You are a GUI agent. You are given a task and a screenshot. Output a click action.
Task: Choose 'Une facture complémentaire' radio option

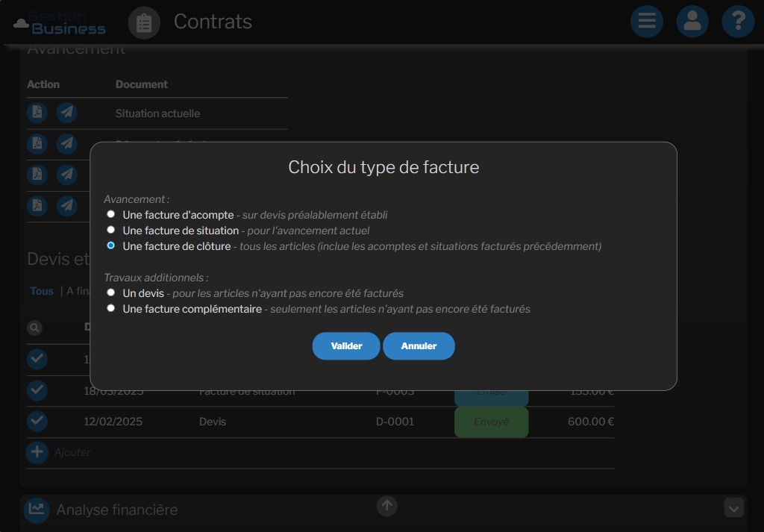pos(111,308)
